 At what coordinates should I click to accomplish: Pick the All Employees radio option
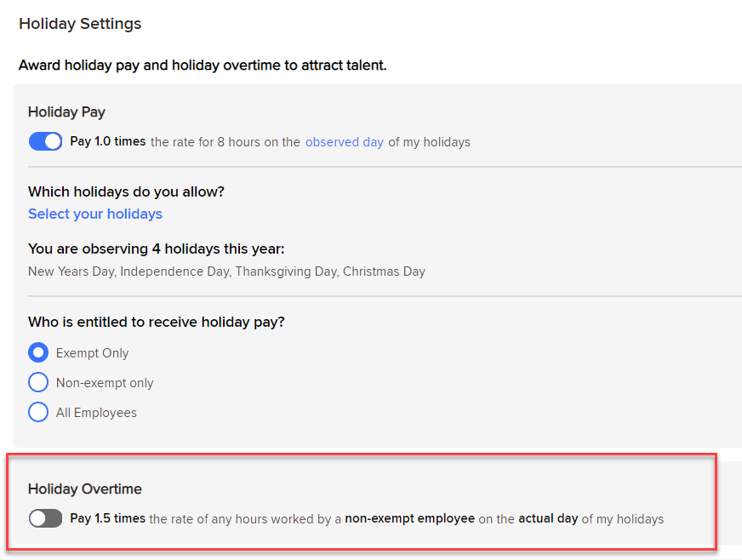pyautogui.click(x=38, y=412)
